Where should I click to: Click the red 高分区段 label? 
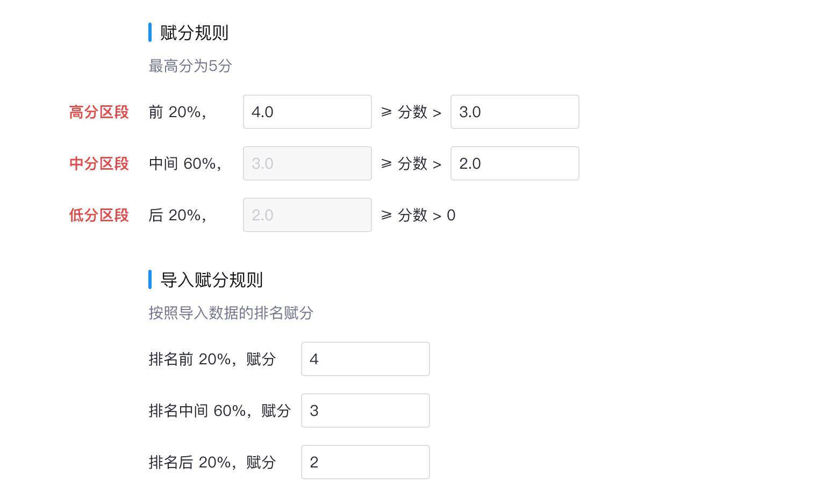[99, 112]
